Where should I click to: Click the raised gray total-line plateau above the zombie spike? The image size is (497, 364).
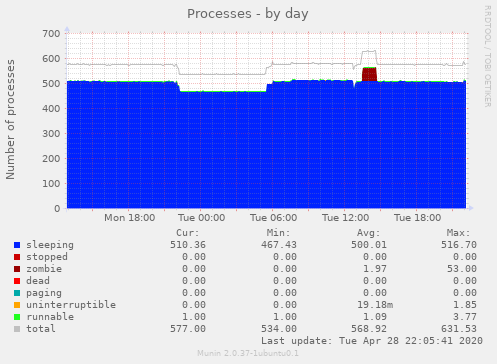[369, 51]
